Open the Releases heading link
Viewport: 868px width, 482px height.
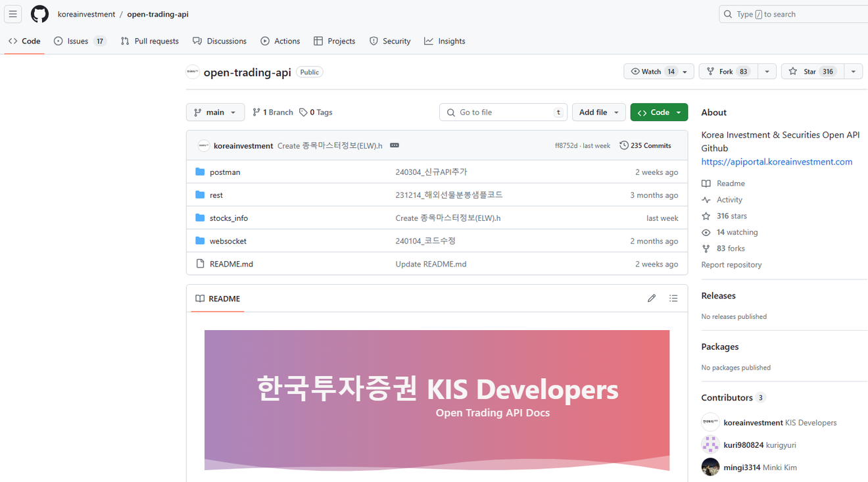point(718,296)
